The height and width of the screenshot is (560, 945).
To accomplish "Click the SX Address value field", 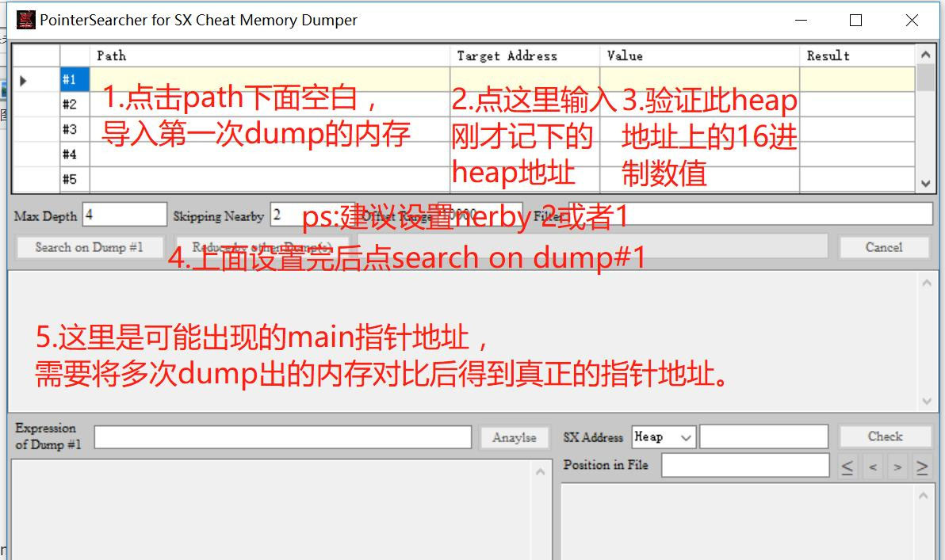I will pyautogui.click(x=763, y=437).
